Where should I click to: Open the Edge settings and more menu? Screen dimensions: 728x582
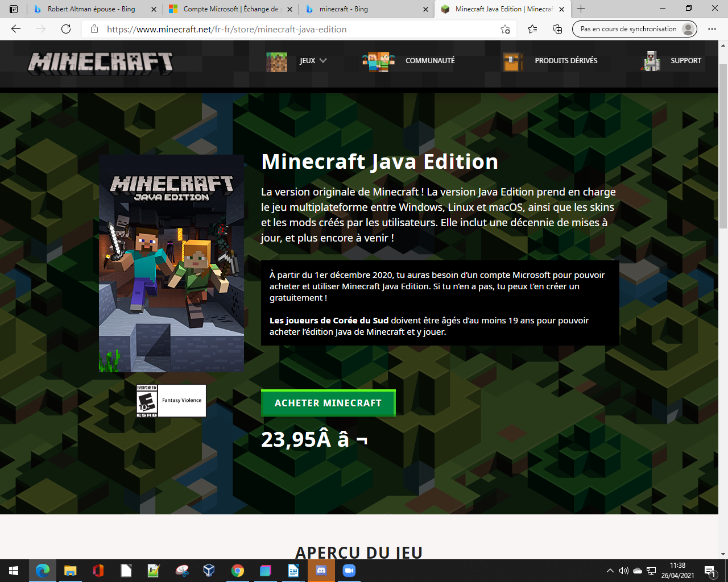tap(712, 29)
